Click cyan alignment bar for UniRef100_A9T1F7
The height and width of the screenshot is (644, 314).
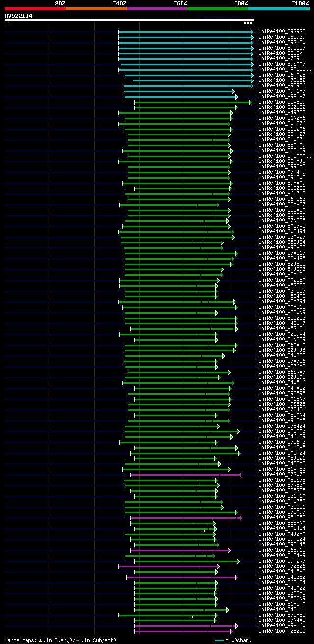[179, 91]
